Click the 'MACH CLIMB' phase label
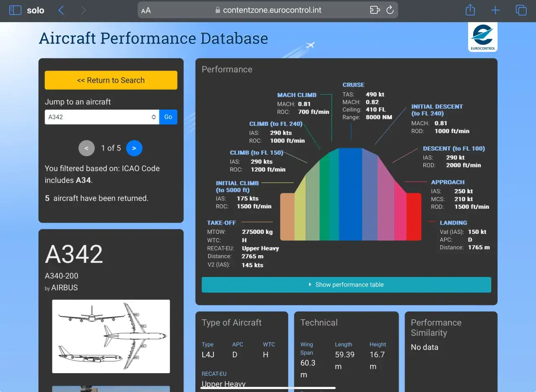This screenshot has height=392, width=536. click(297, 95)
